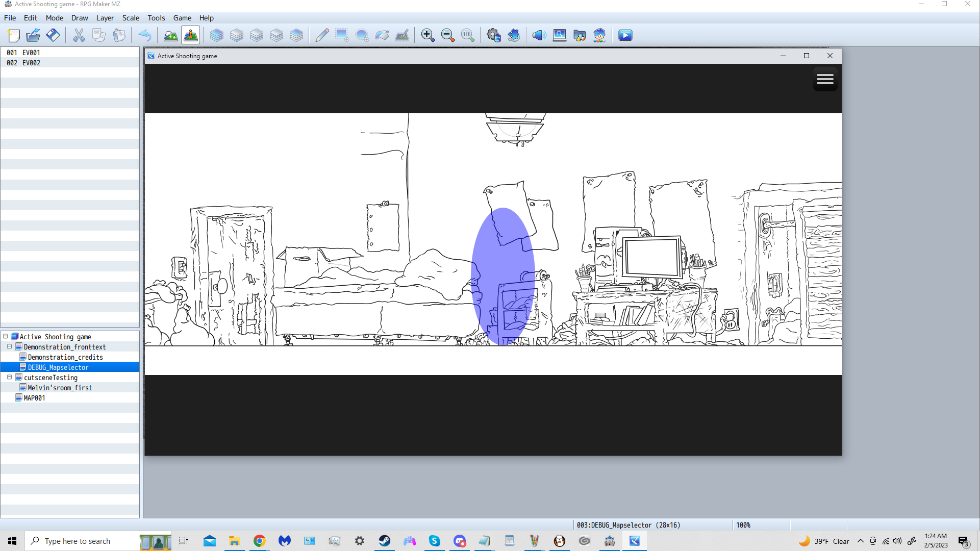
Task: Select Layer 3 in toolbar
Action: tap(277, 35)
